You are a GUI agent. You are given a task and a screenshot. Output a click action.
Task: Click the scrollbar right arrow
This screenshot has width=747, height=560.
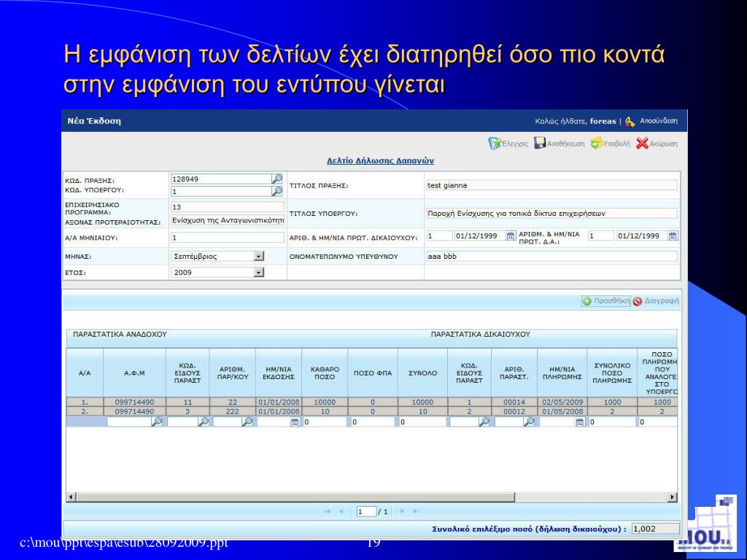[x=672, y=497]
